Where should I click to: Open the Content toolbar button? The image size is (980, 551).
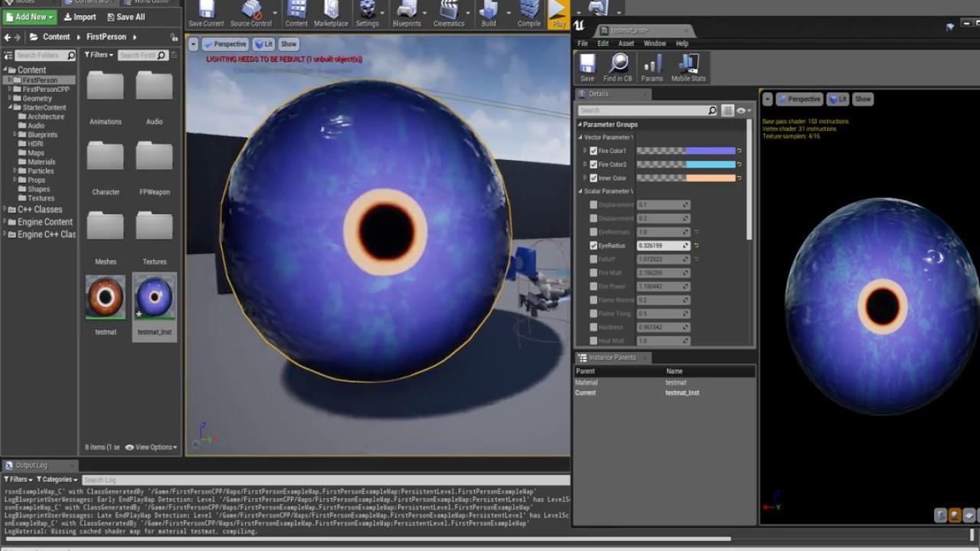[296, 14]
